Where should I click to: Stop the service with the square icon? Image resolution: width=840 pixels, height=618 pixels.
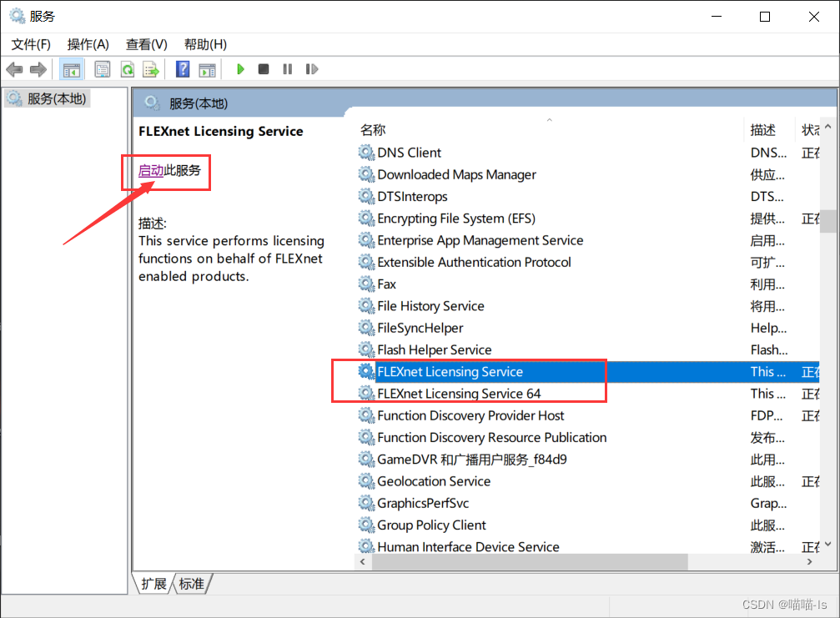click(x=263, y=69)
